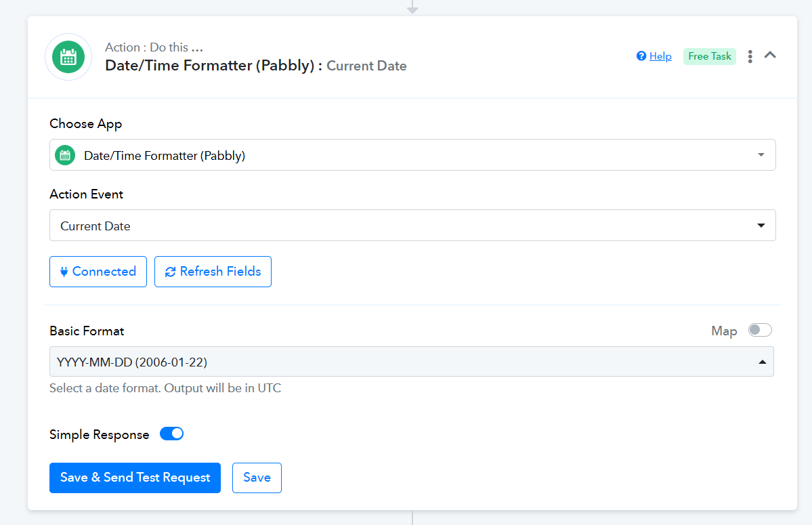The height and width of the screenshot is (525, 812).
Task: Click the green calendar app icon in header
Action: [x=68, y=57]
